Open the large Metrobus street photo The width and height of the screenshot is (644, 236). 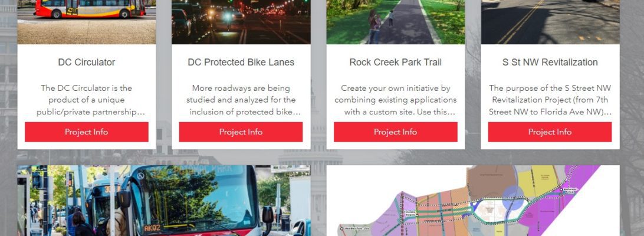(x=164, y=201)
